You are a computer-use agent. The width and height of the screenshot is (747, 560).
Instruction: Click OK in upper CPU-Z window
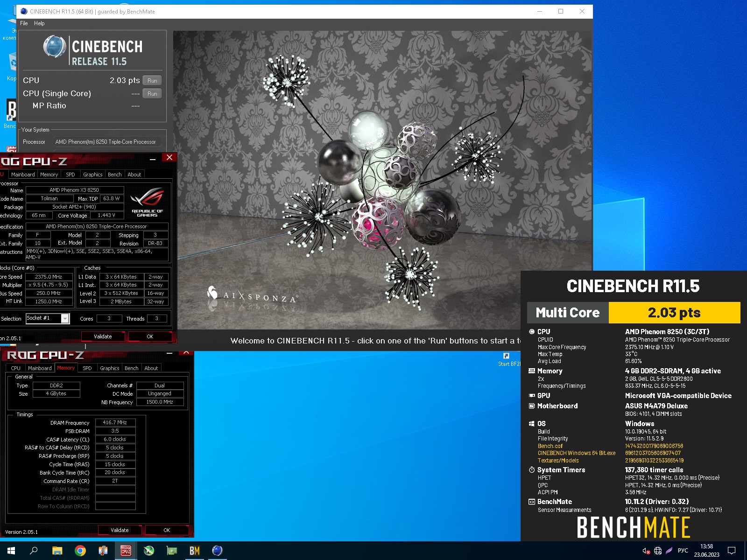150,336
